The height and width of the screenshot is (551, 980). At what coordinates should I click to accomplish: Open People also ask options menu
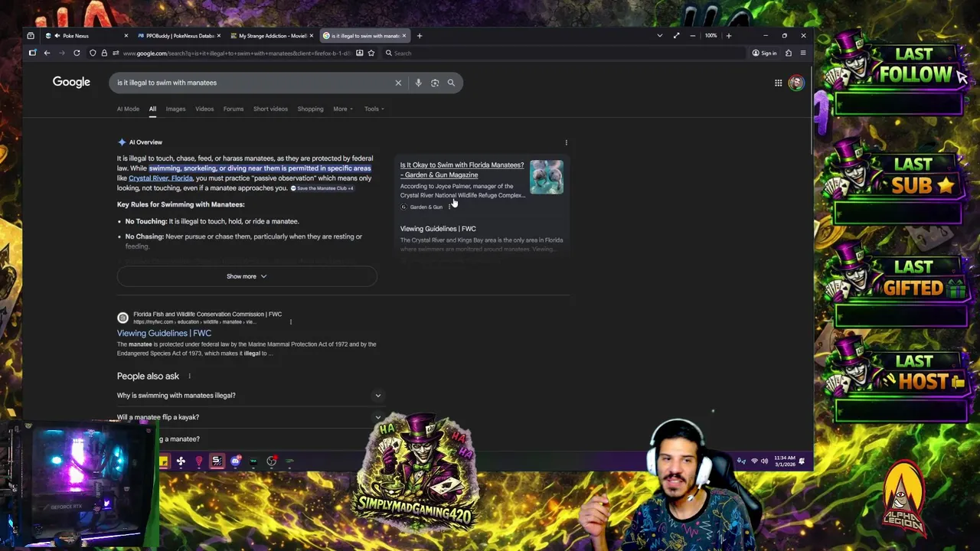pyautogui.click(x=189, y=376)
